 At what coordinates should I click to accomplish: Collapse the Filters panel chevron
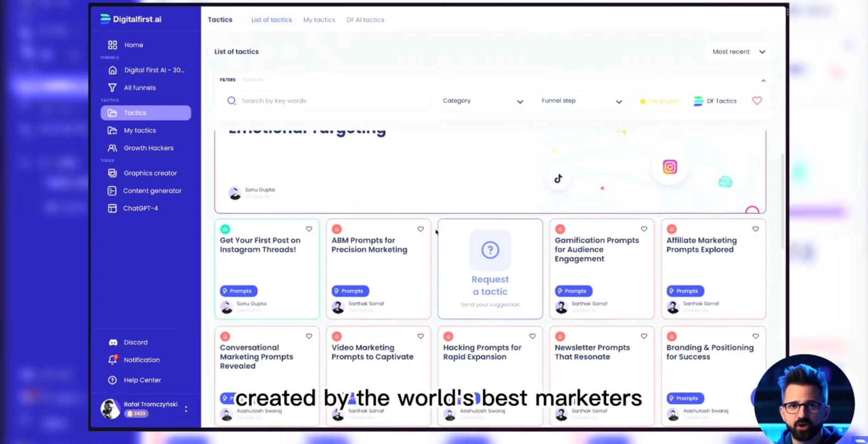(763, 81)
